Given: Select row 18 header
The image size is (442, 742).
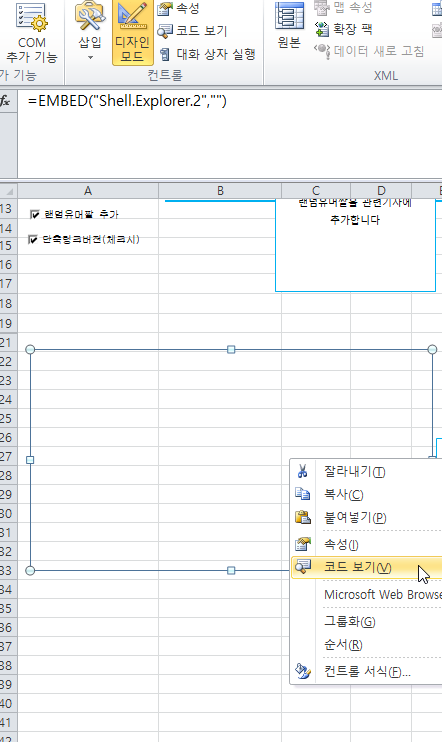Looking at the screenshot, I should tap(8, 303).
